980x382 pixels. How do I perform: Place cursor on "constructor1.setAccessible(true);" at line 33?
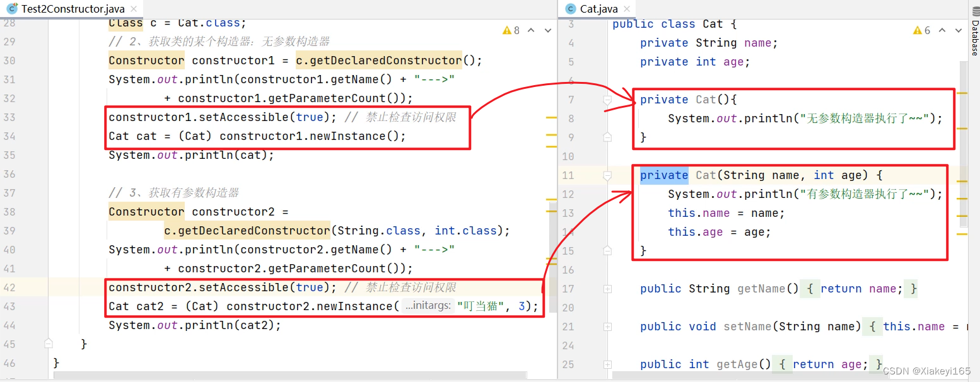click(223, 117)
